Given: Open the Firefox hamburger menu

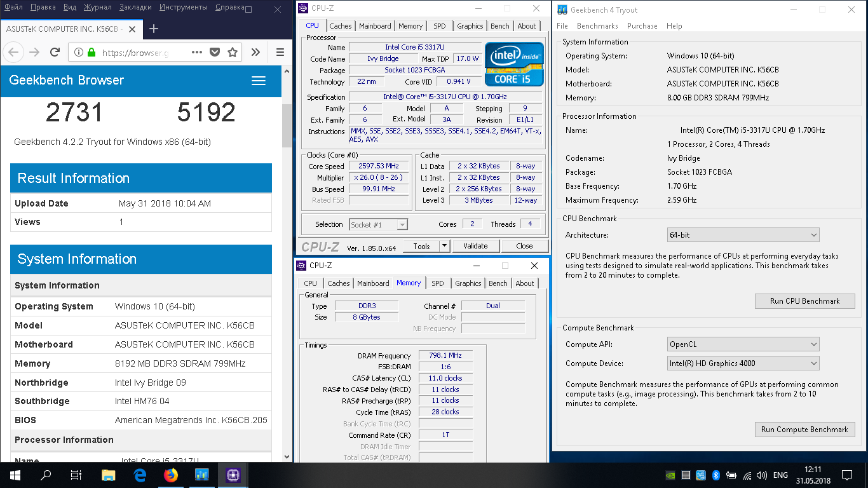Looking at the screenshot, I should click(280, 53).
